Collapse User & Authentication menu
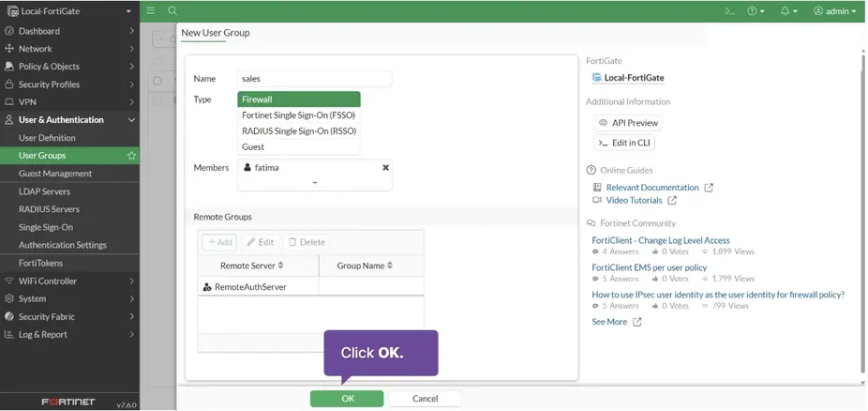Image resolution: width=868 pixels, height=411 pixels. pyautogui.click(x=69, y=120)
